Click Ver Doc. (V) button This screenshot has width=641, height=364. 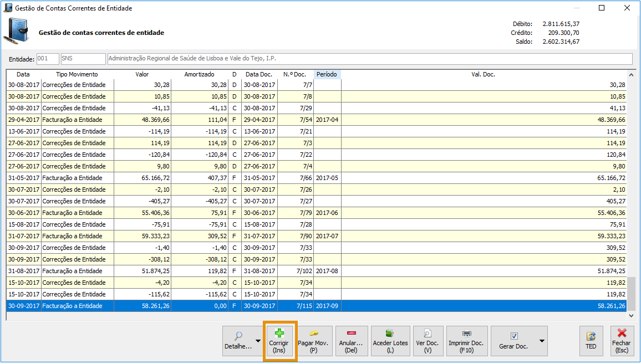(x=428, y=341)
